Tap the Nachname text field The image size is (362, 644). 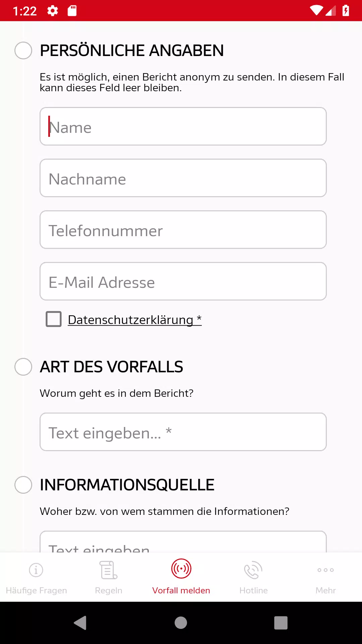(x=183, y=178)
